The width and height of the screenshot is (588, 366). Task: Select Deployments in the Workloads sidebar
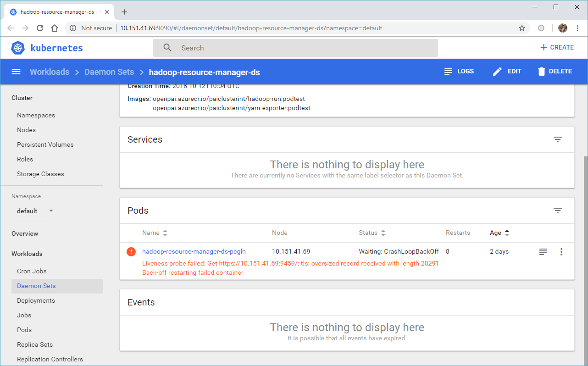36,300
